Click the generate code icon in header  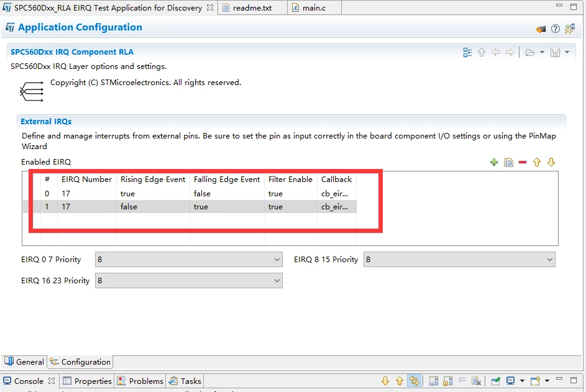point(541,29)
